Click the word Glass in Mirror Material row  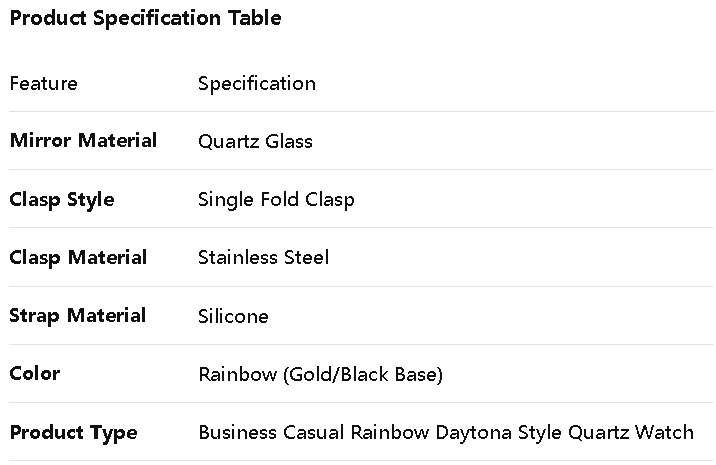click(x=289, y=141)
